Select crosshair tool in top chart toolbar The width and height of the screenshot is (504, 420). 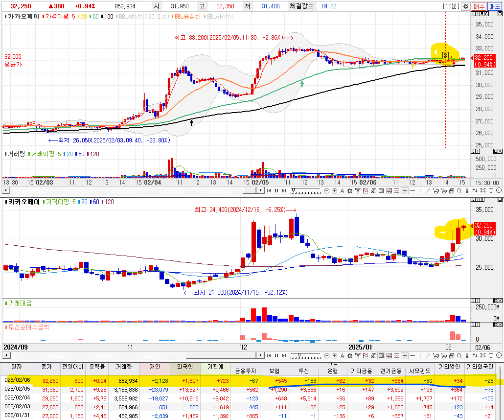point(405,191)
